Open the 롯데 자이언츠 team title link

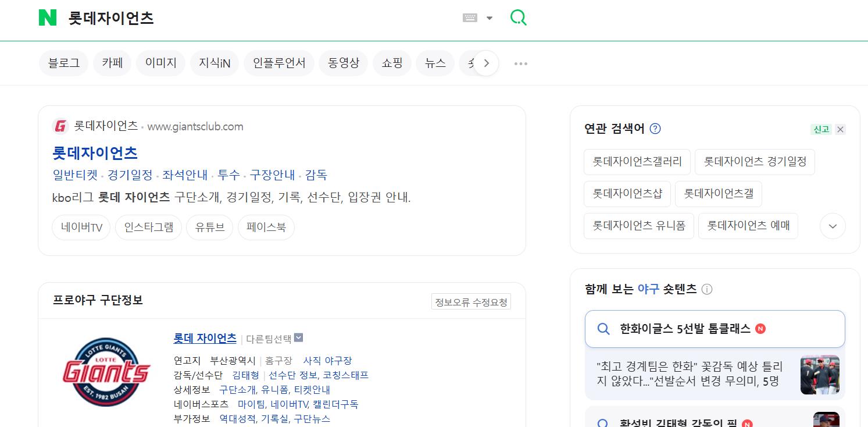click(205, 338)
